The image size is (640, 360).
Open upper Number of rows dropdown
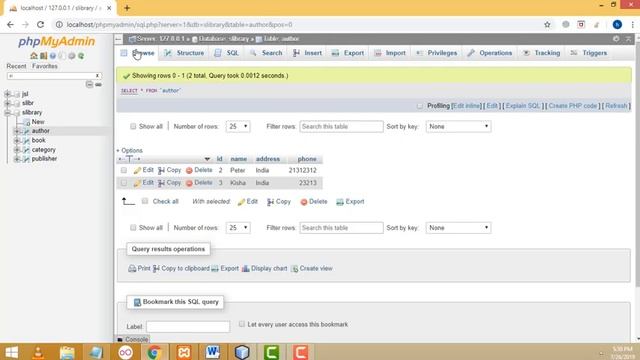coord(238,127)
